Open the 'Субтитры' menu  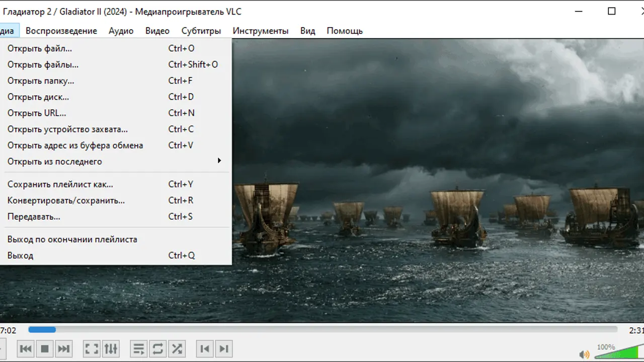[x=201, y=31]
